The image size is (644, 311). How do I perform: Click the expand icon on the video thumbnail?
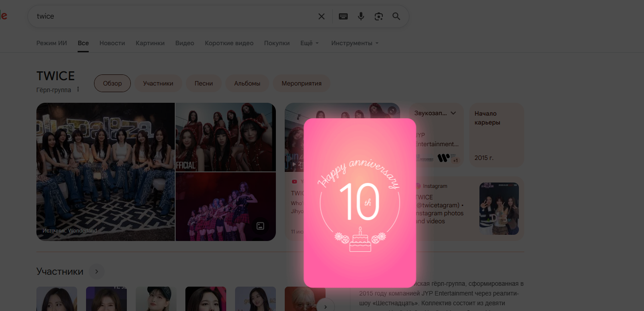tap(392, 111)
